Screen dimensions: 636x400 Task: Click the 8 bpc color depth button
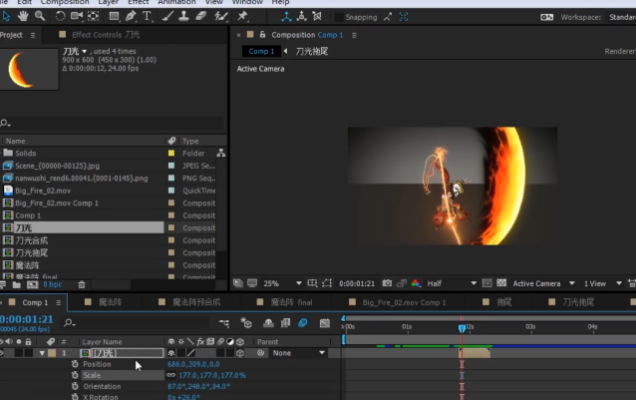[52, 285]
